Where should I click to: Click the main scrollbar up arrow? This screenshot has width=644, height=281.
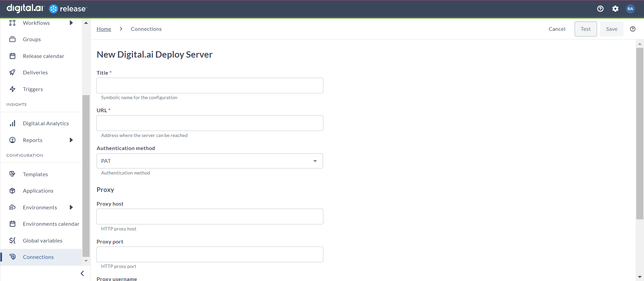pyautogui.click(x=640, y=44)
